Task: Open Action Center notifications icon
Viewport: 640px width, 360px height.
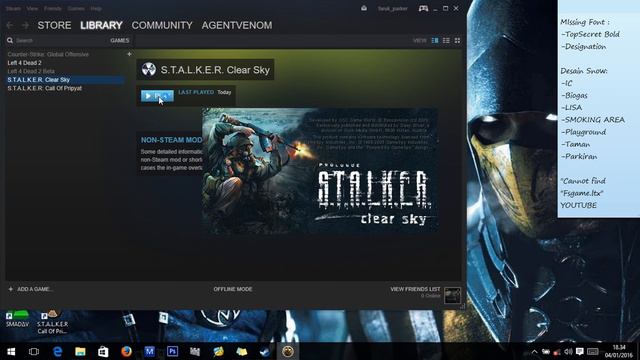Action: click(580, 351)
